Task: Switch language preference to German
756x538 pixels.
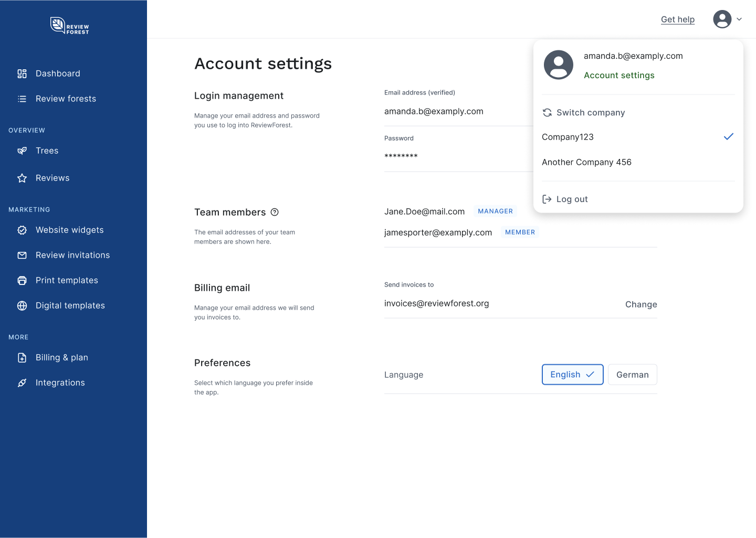Action: pyautogui.click(x=632, y=375)
